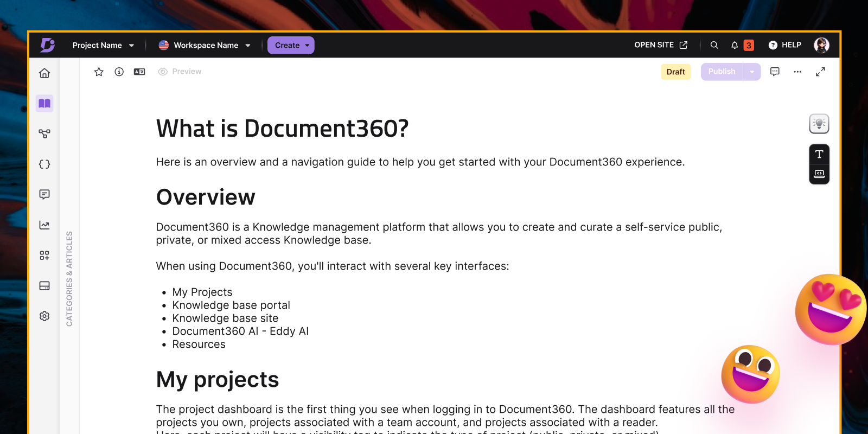The height and width of the screenshot is (434, 868).
Task: Expand the Categories & Articles panel
Action: pyautogui.click(x=69, y=279)
